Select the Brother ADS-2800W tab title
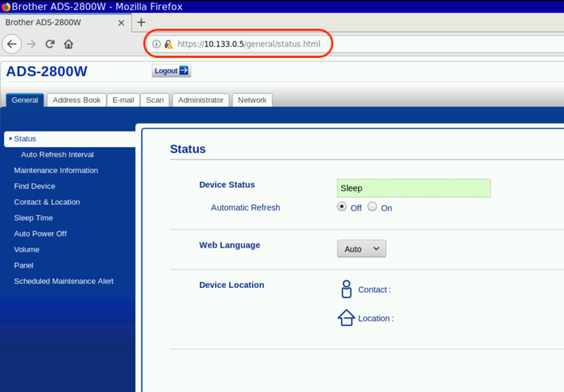Screen dimensions: 564x392 click(43, 22)
